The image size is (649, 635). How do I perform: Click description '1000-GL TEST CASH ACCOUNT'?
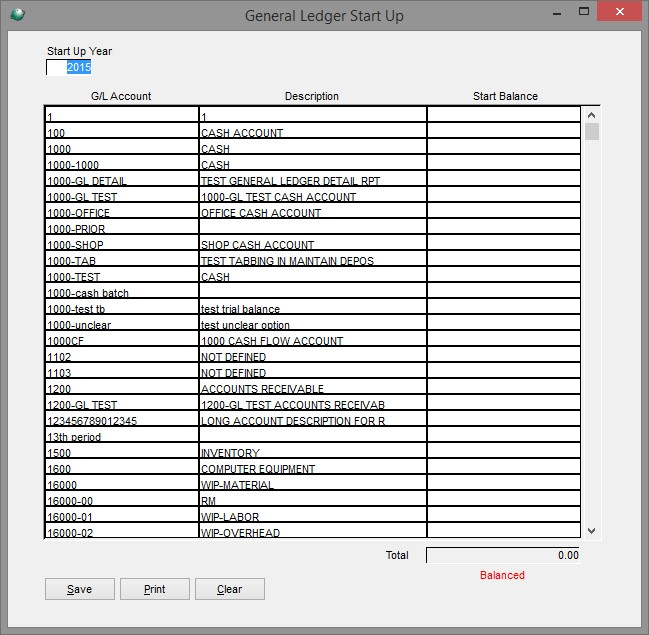click(313, 195)
